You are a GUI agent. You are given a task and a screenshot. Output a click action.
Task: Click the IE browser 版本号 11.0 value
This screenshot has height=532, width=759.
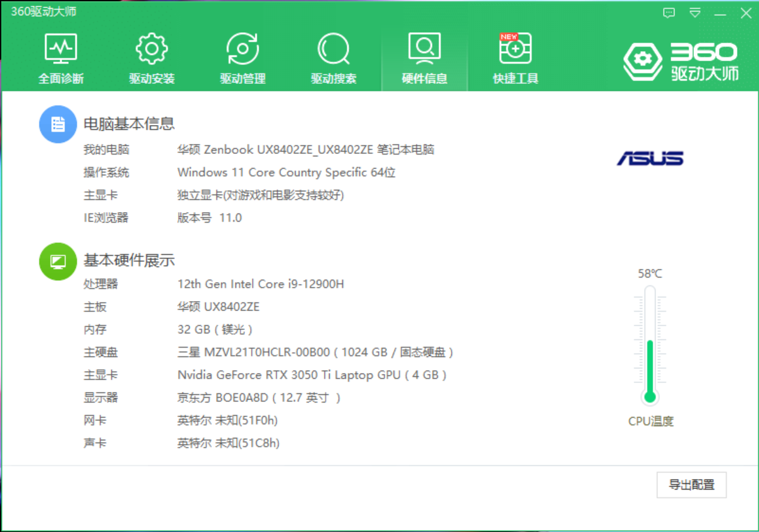pos(210,218)
